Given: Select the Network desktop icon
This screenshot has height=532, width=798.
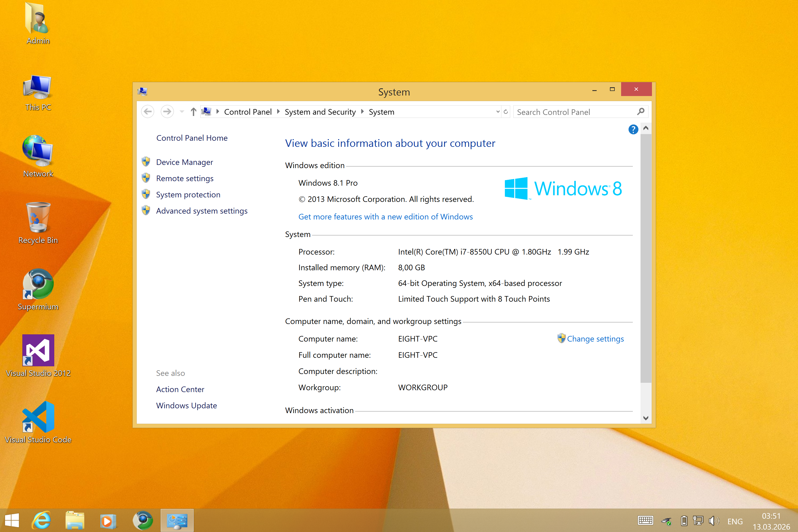Looking at the screenshot, I should pos(38,156).
